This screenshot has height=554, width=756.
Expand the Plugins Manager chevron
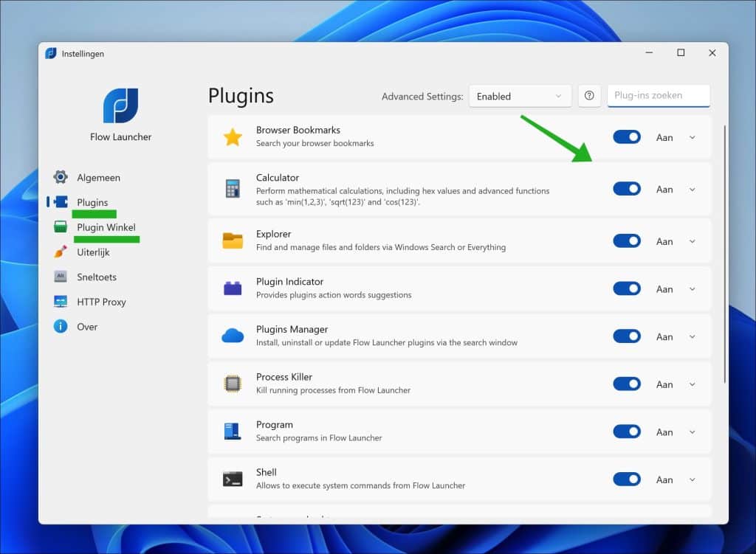click(693, 336)
